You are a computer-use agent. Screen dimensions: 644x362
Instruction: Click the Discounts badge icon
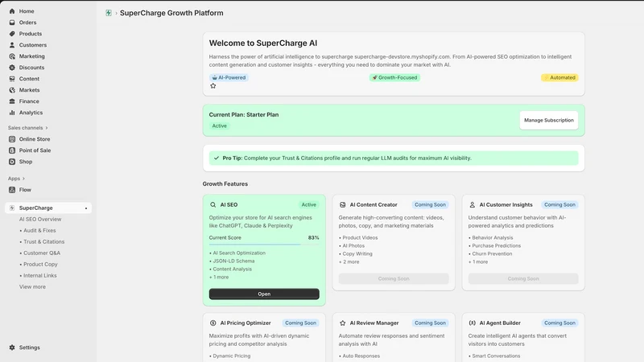(12, 68)
